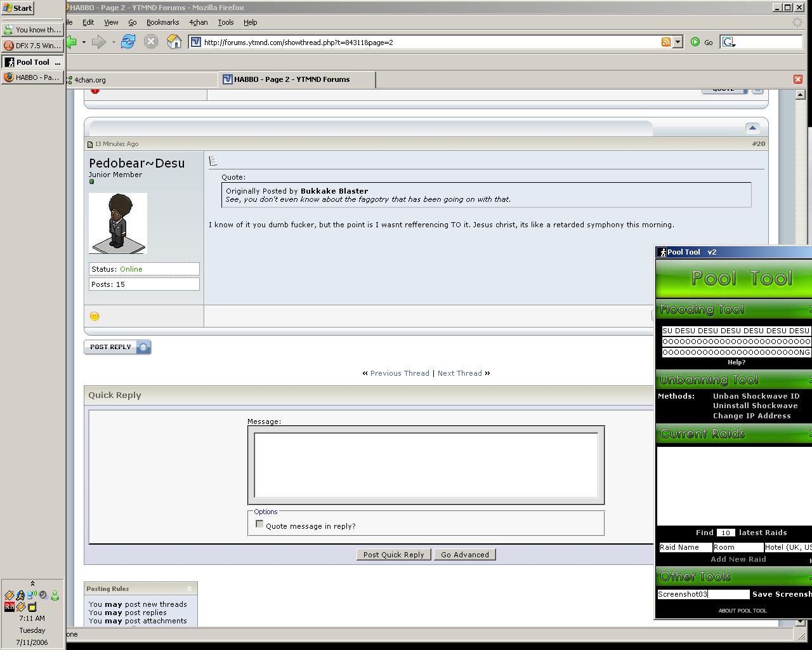812x650 pixels.
Task: Open the red RB tray icon
Action: 9,607
